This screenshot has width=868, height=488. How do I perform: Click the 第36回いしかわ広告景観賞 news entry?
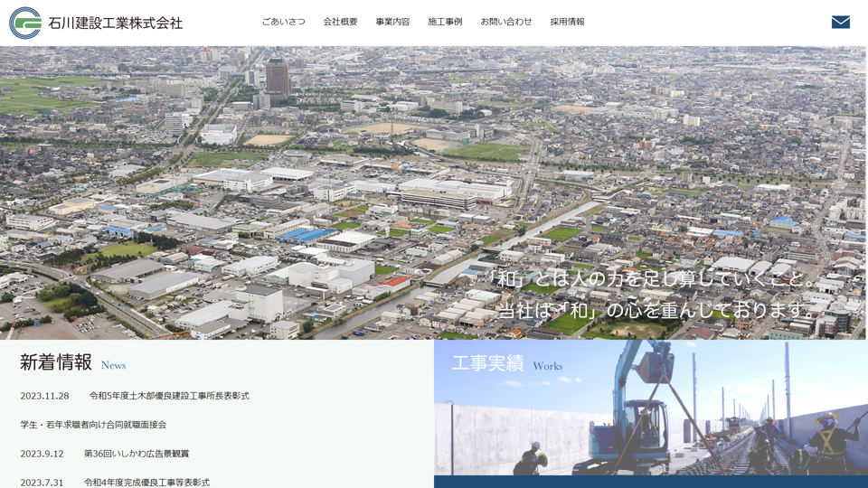[x=137, y=454]
